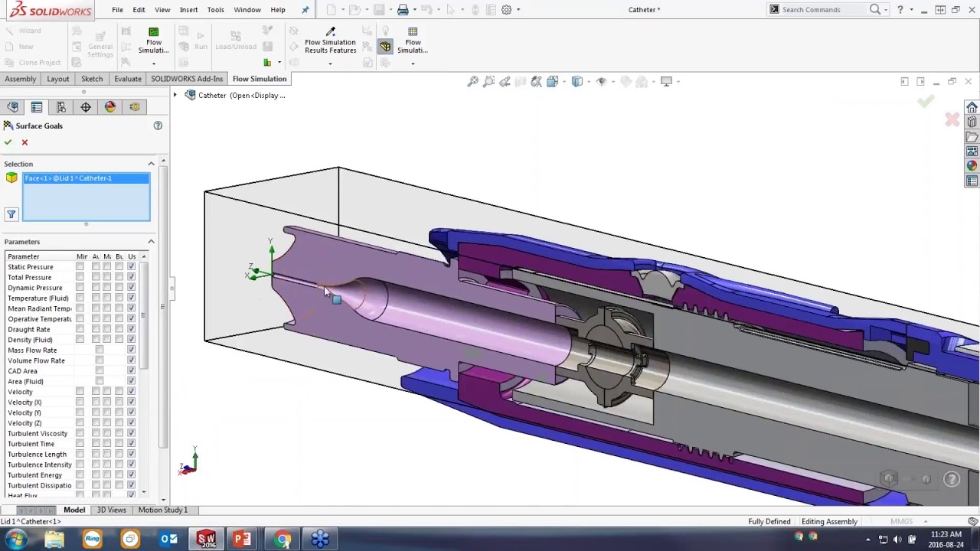The image size is (980, 551).
Task: Cancel Surface Goals with red X
Action: click(24, 142)
